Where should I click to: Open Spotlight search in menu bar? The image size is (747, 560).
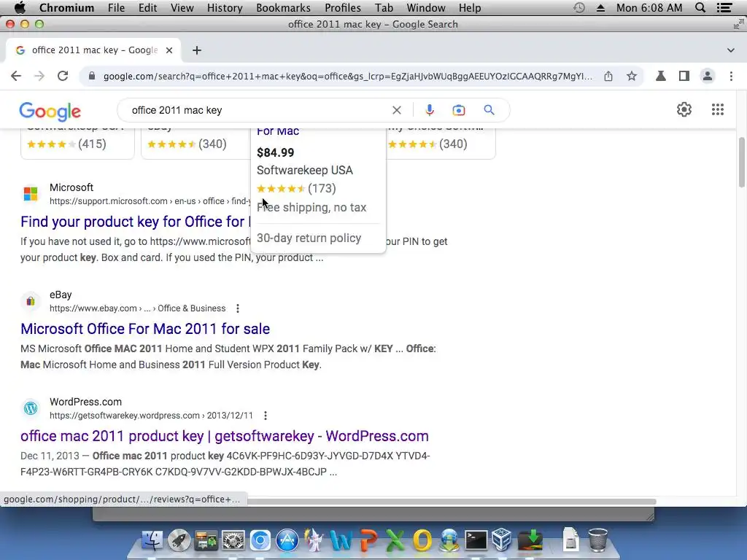click(x=700, y=7)
